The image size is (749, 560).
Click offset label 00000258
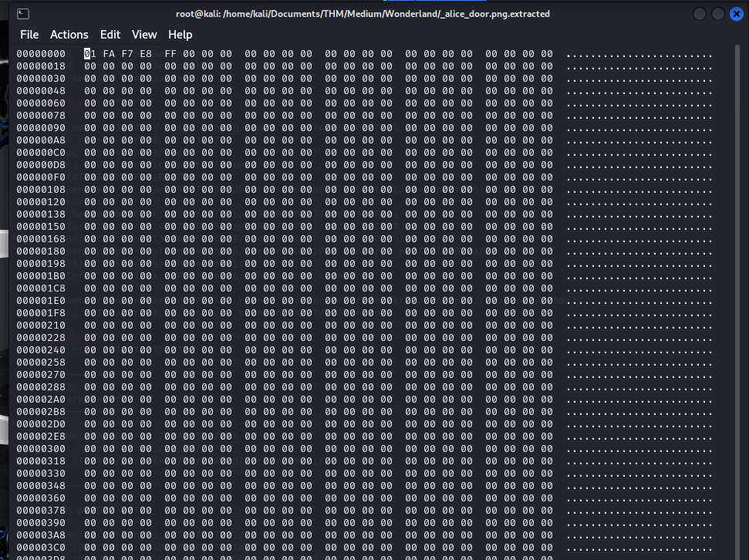[41, 363]
